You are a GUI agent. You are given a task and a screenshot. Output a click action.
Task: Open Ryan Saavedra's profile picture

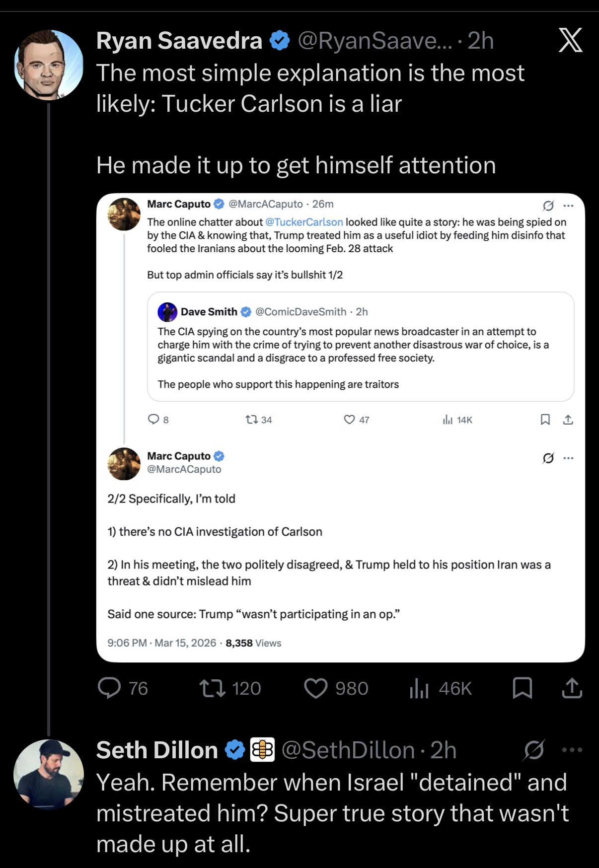tap(49, 65)
